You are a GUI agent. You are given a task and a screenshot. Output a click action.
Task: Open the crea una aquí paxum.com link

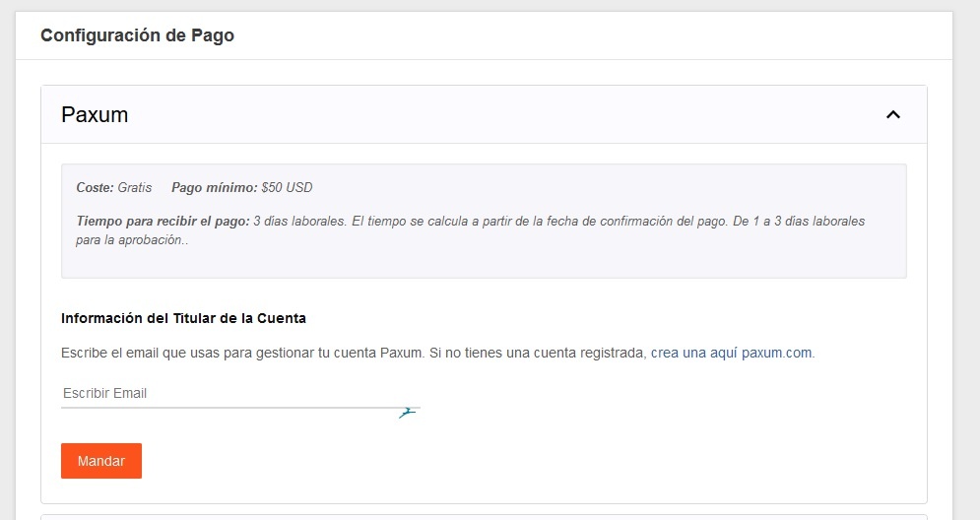[x=732, y=353]
